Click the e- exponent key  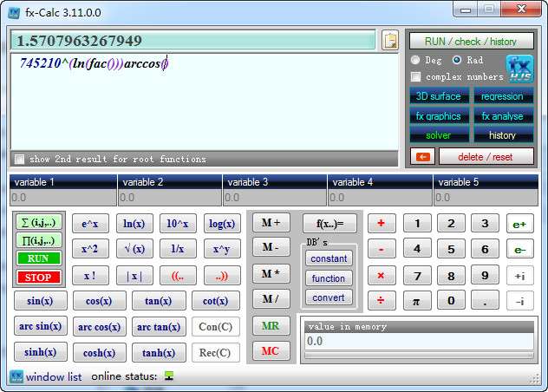pos(519,249)
